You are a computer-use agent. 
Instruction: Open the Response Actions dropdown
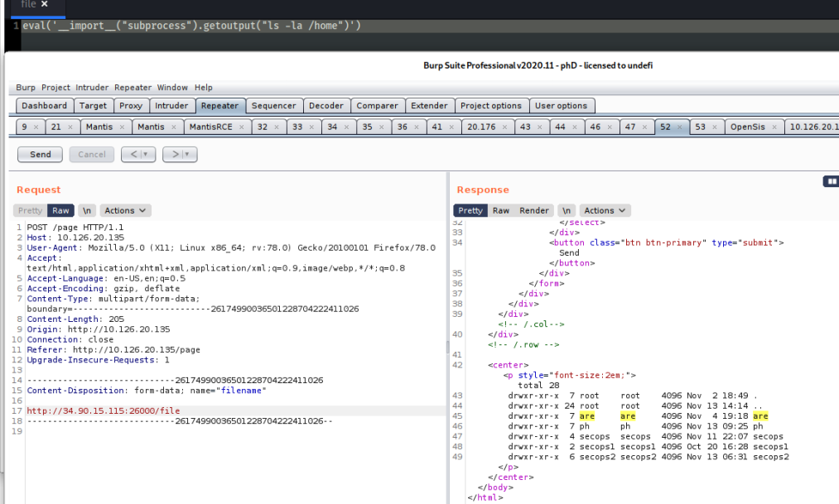605,210
